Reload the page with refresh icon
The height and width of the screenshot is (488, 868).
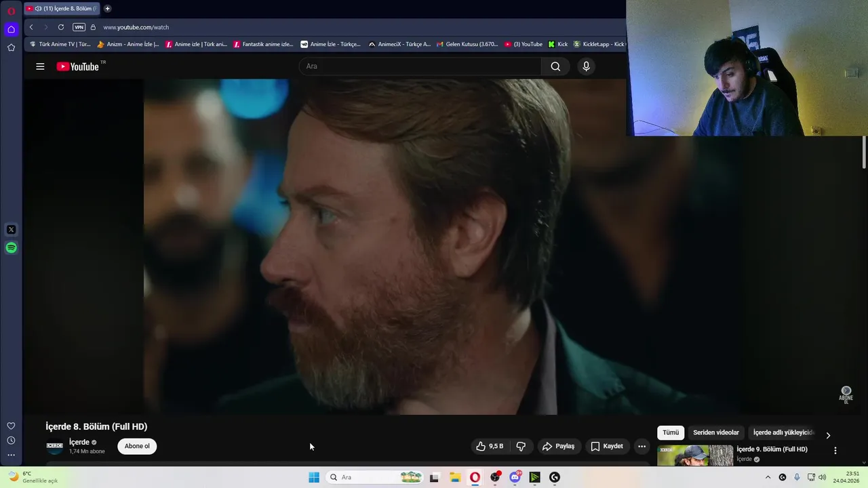point(61,27)
